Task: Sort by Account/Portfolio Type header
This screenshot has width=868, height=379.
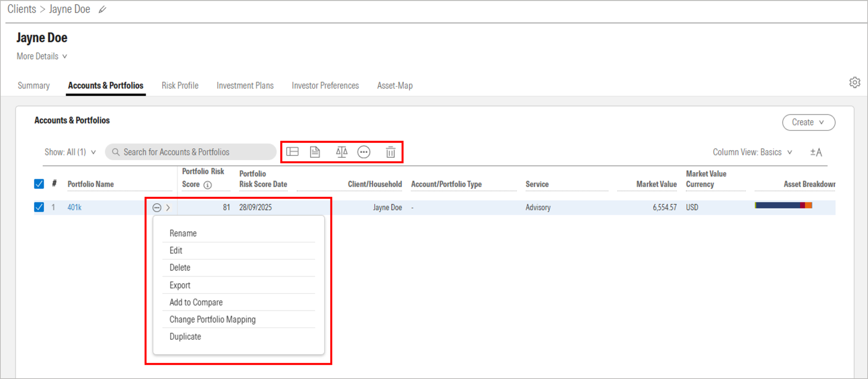Action: (446, 184)
